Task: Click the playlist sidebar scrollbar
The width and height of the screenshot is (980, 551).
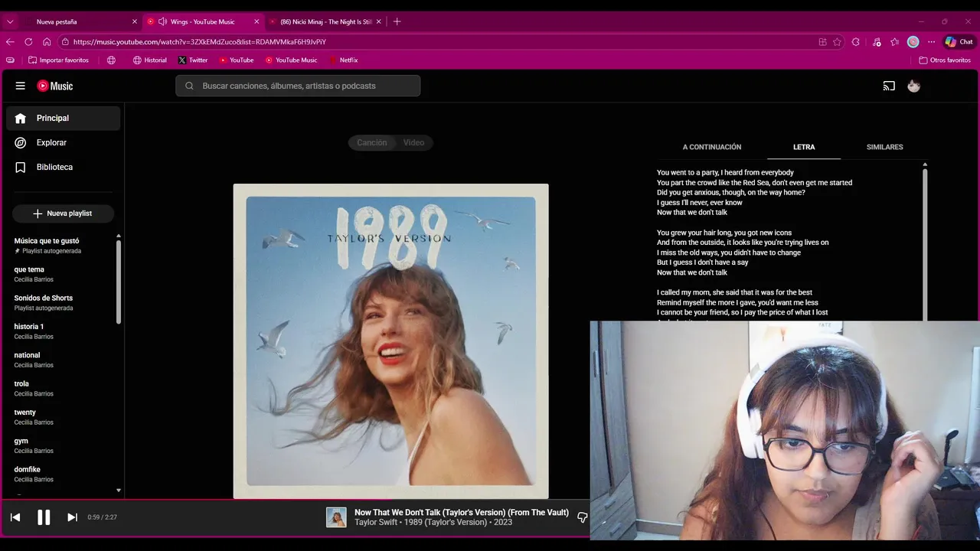Action: click(118, 281)
